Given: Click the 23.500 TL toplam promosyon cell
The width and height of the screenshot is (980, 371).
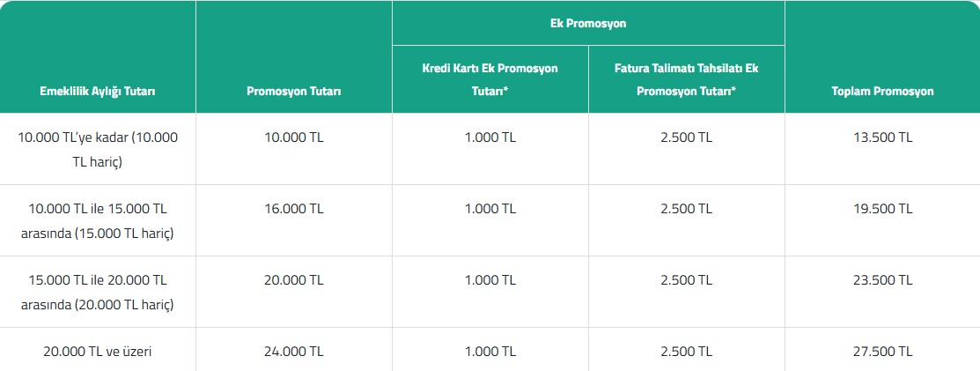Looking at the screenshot, I should pyautogui.click(x=882, y=280).
